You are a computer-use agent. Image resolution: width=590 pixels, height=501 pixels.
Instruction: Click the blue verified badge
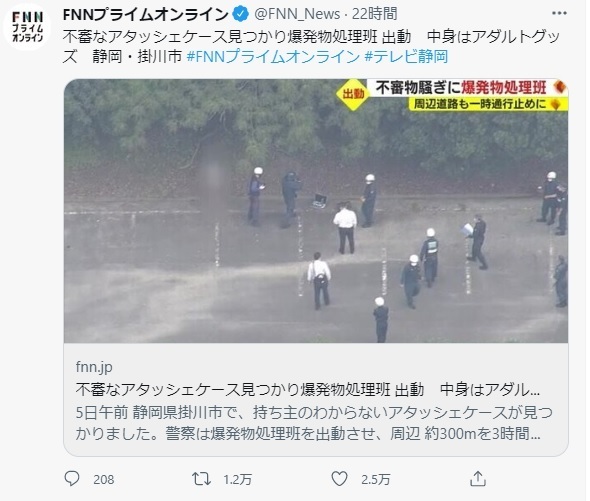241,15
